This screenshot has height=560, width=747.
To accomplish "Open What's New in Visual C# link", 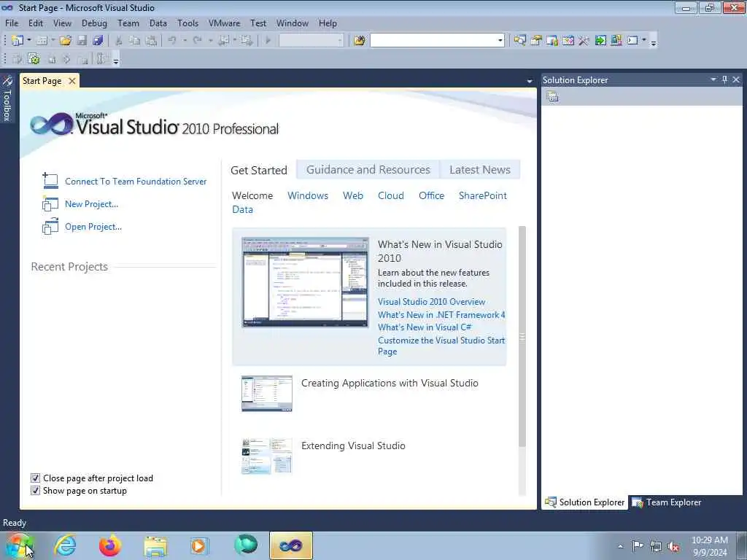I will click(425, 327).
